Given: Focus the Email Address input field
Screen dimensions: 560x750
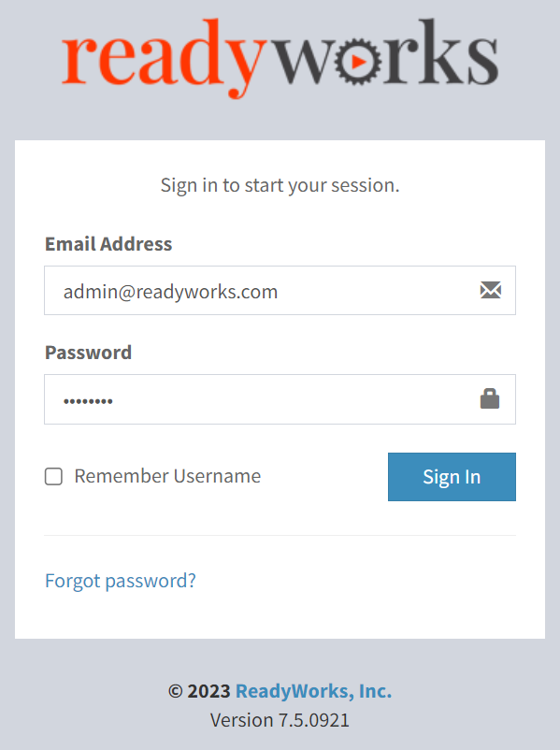Looking at the screenshot, I should pos(280,290).
